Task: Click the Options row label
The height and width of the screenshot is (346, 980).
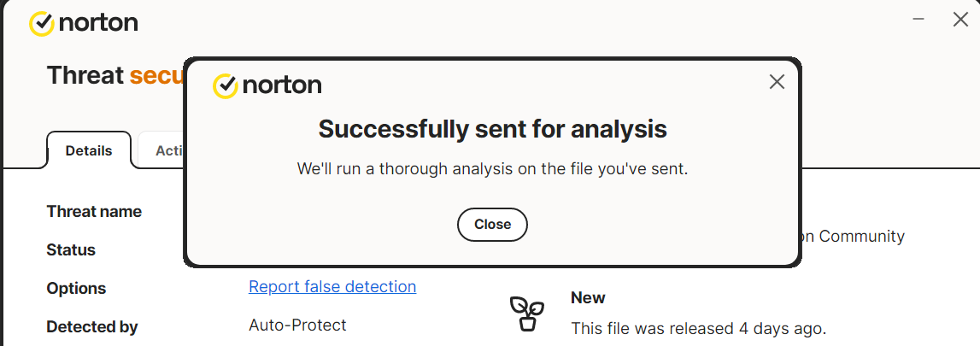Action: (76, 289)
